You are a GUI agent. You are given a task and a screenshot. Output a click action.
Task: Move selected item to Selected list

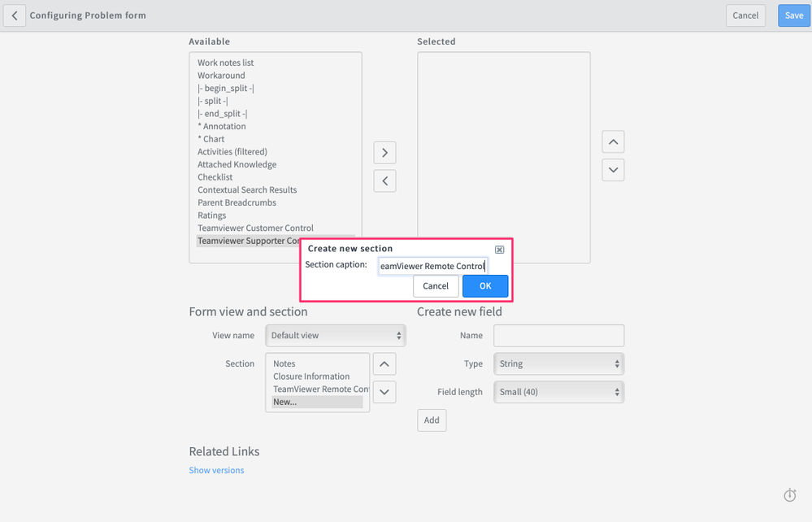384,153
